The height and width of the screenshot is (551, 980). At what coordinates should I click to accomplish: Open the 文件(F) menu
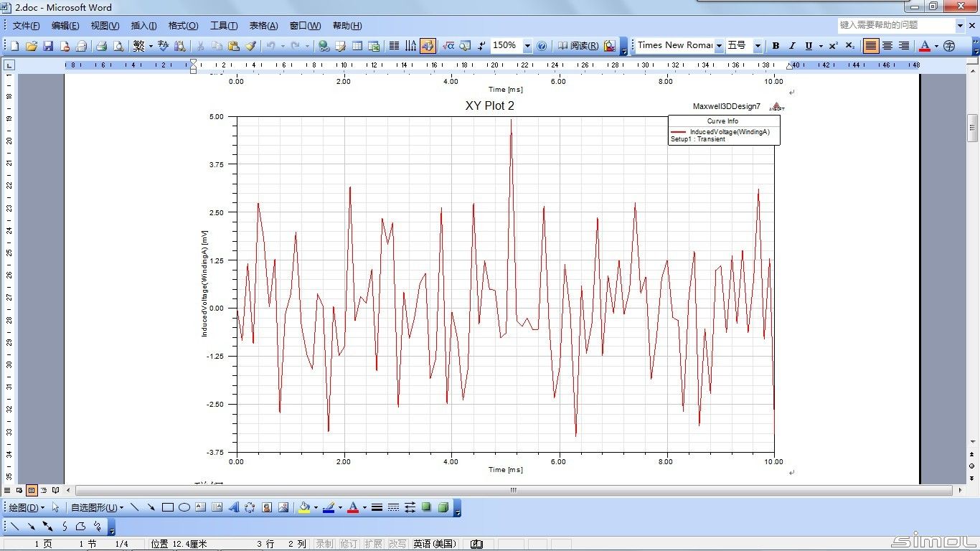27,26
